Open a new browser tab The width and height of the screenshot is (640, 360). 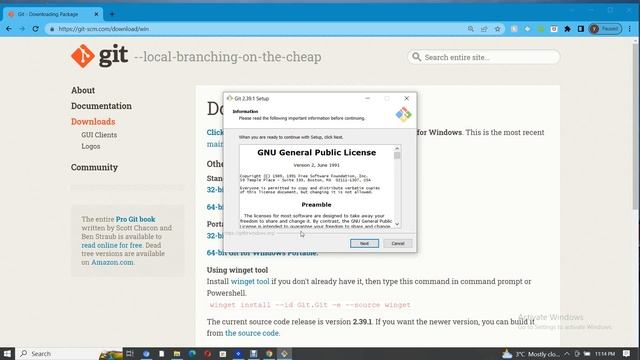[112, 14]
